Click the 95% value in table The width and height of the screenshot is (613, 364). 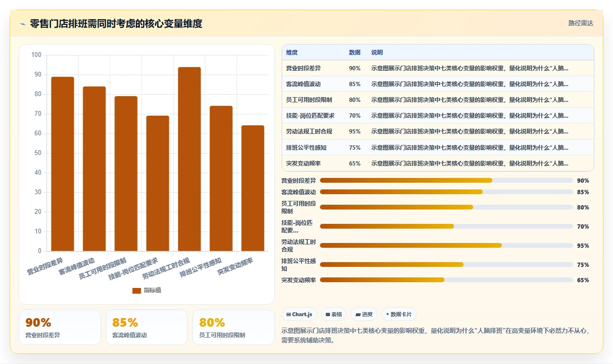[x=355, y=132]
